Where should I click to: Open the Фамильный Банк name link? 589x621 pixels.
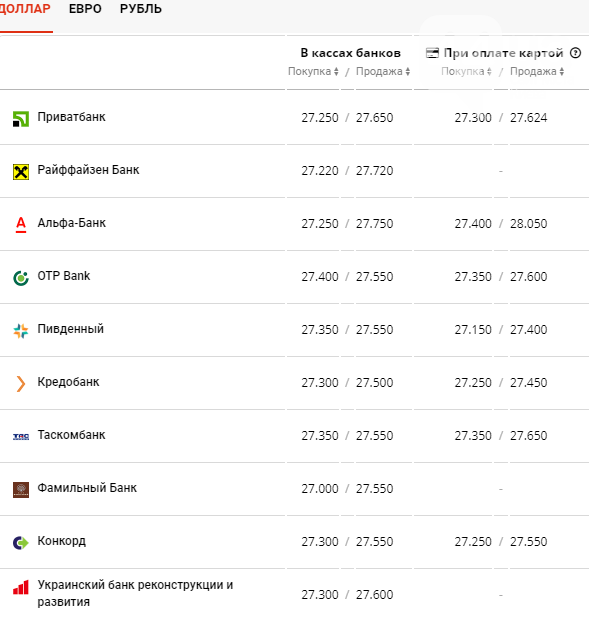(87, 488)
